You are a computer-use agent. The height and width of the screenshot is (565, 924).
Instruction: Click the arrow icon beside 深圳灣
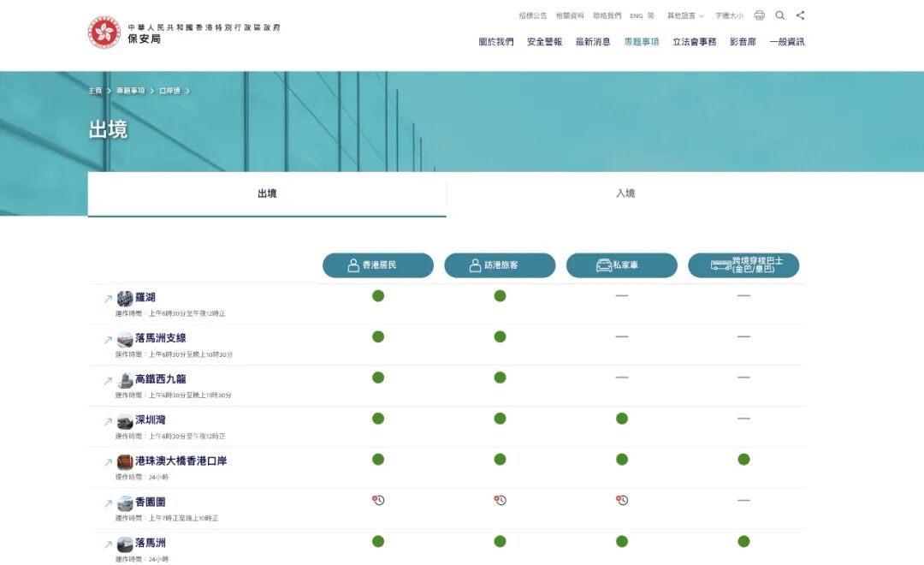pyautogui.click(x=108, y=422)
